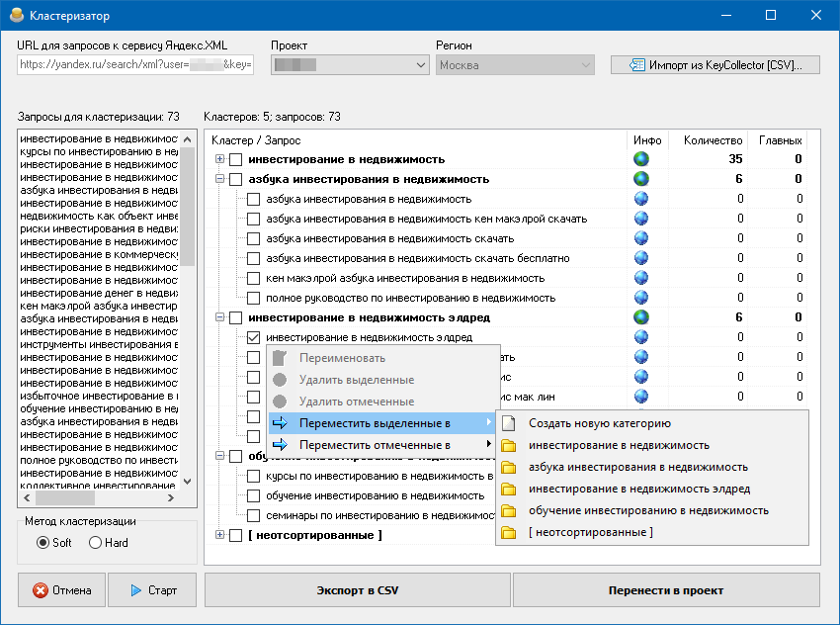
Task: Expand инвестирование в недвижимость cluster node
Action: coord(219,159)
